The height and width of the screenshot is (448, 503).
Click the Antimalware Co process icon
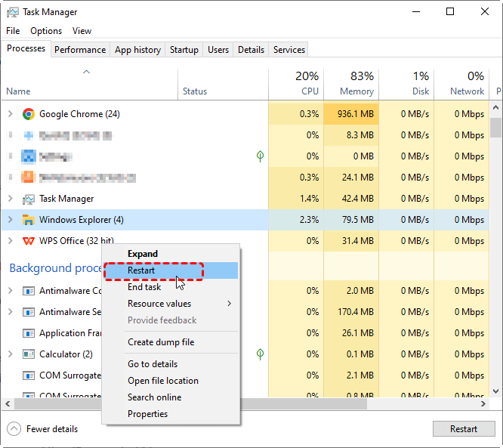tap(29, 291)
